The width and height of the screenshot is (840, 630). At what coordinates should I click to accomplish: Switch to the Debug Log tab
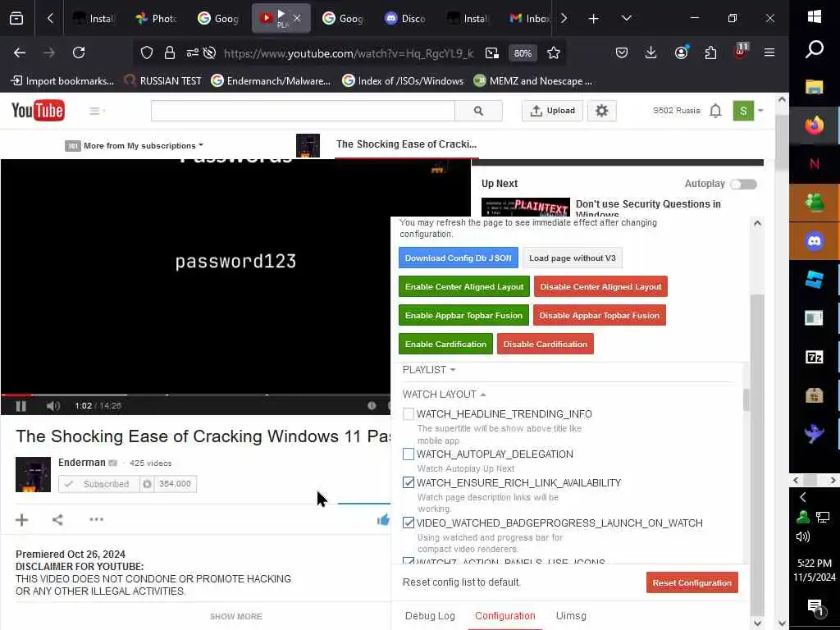(x=430, y=616)
